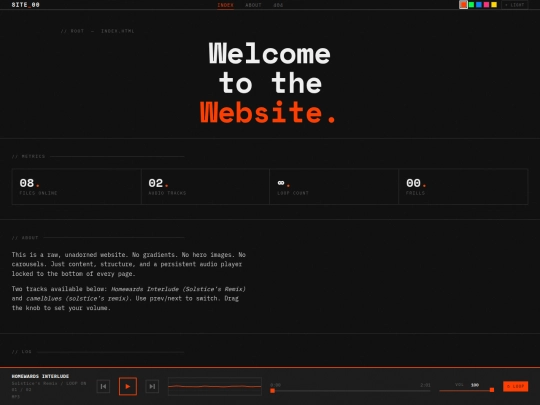Click the '// LOG' section label
This screenshot has width=540, height=405.
click(22, 352)
